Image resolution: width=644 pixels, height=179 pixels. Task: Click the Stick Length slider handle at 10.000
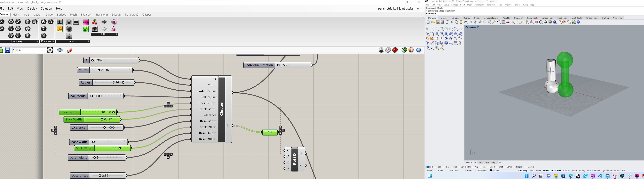coord(114,112)
